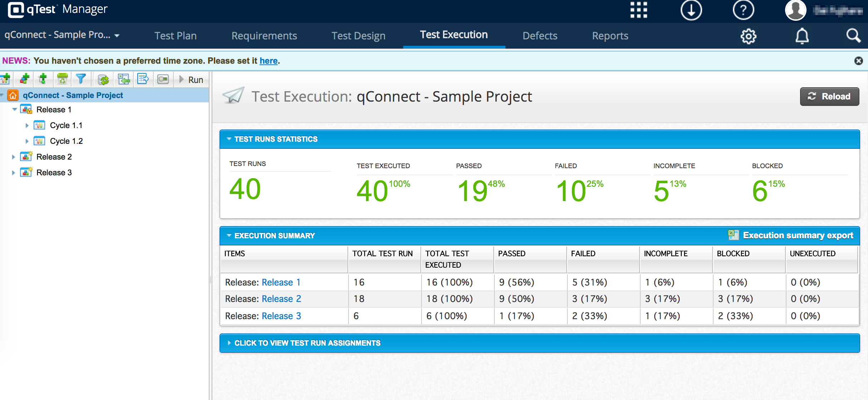Viewport: 868px width, 400px height.
Task: Click the table export toolbar icon
Action: 143,79
